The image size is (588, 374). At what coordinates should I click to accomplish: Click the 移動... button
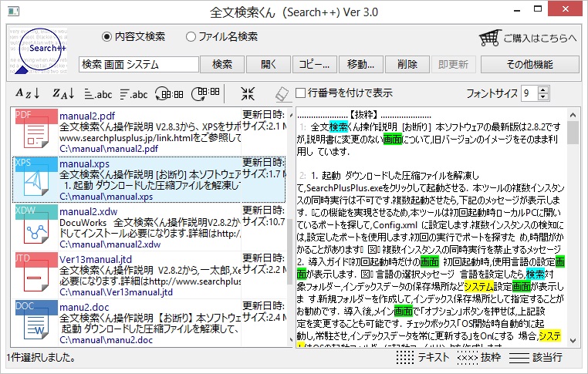pyautogui.click(x=361, y=65)
